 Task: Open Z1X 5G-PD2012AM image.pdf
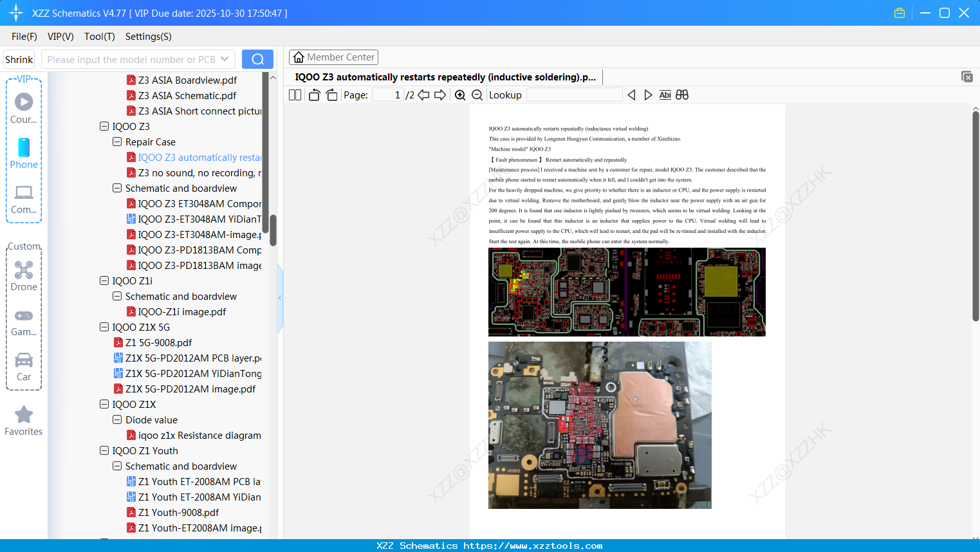pos(185,389)
